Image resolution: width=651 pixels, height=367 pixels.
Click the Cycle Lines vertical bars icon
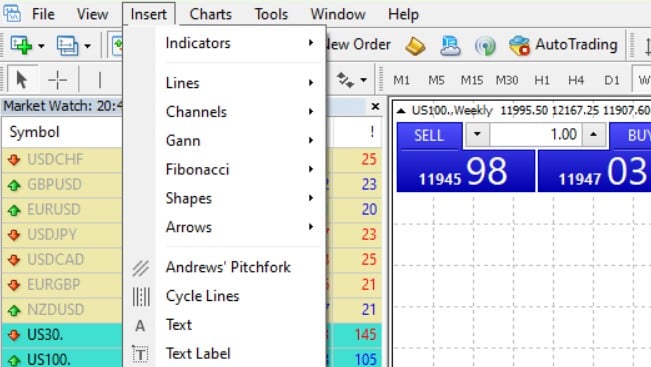(141, 297)
